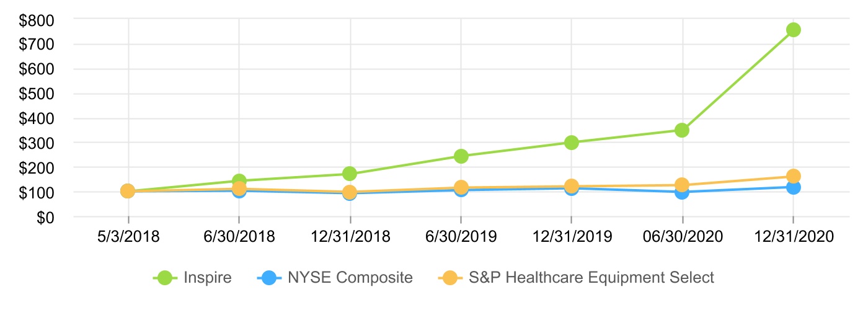This screenshot has width=868, height=310.
Task: Select Inspire's 06/30/2020 data point
Action: coord(682,130)
